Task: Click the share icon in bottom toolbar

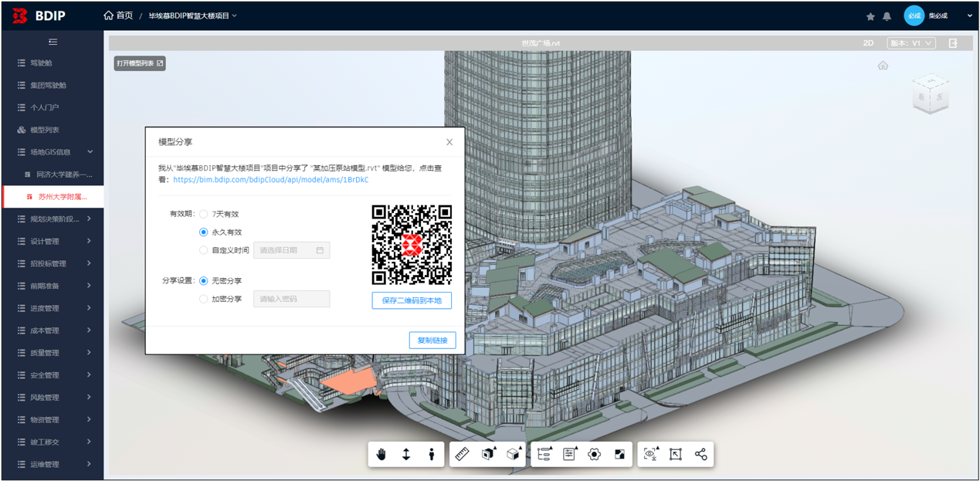Action: tap(700, 455)
